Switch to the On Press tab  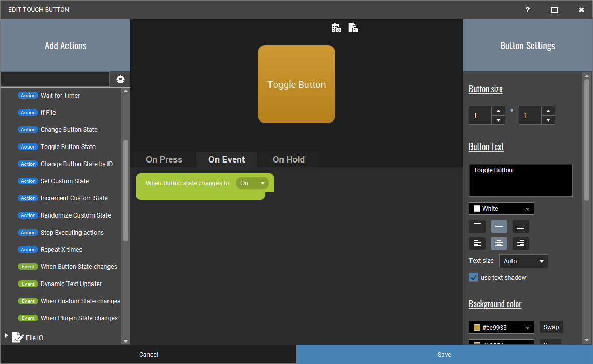(164, 160)
